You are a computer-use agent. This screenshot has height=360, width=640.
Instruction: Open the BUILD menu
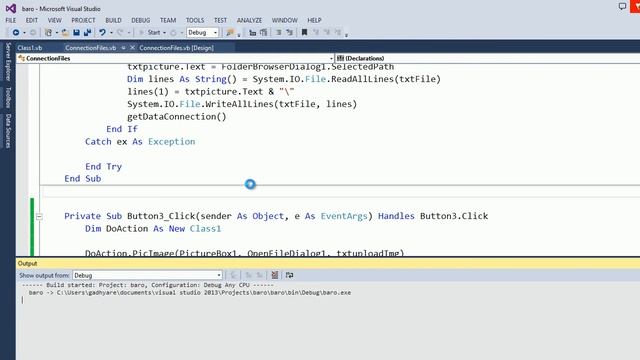113,20
